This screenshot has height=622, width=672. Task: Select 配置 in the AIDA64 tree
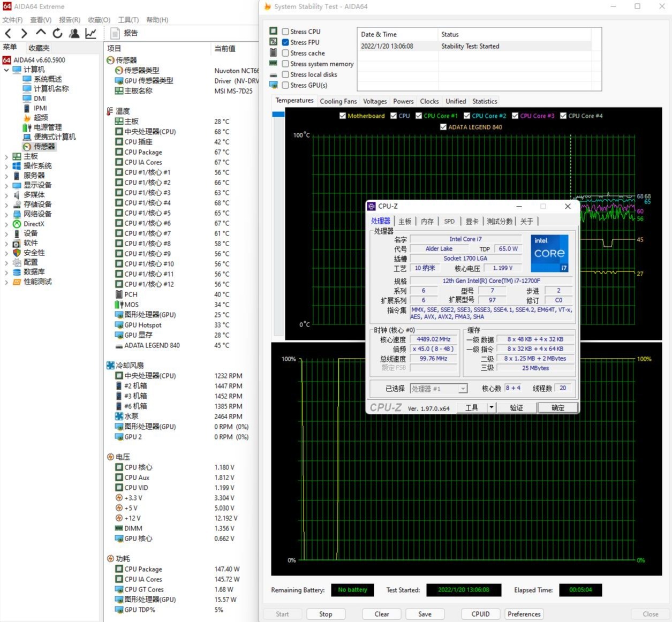[31, 262]
